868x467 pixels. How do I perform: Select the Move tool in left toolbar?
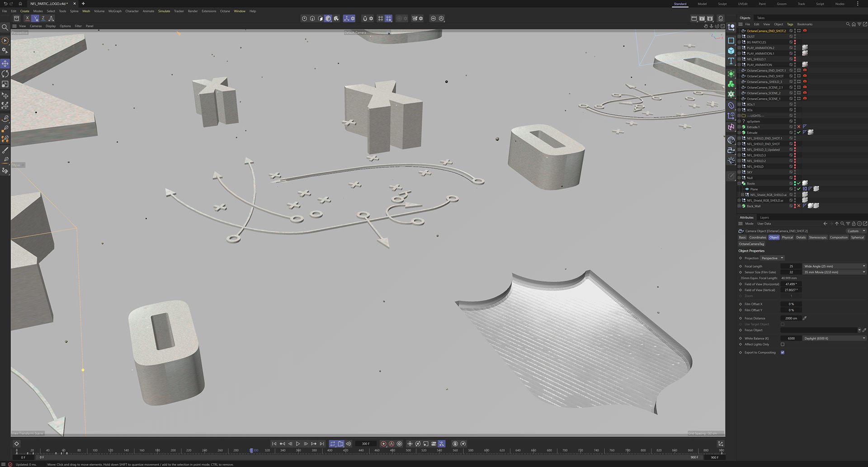[5, 63]
